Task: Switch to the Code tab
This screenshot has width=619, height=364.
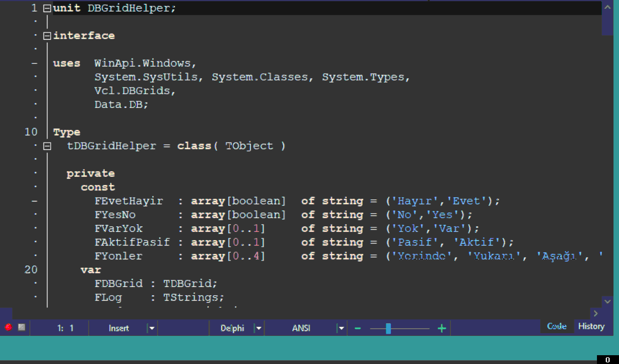Action: tap(557, 326)
